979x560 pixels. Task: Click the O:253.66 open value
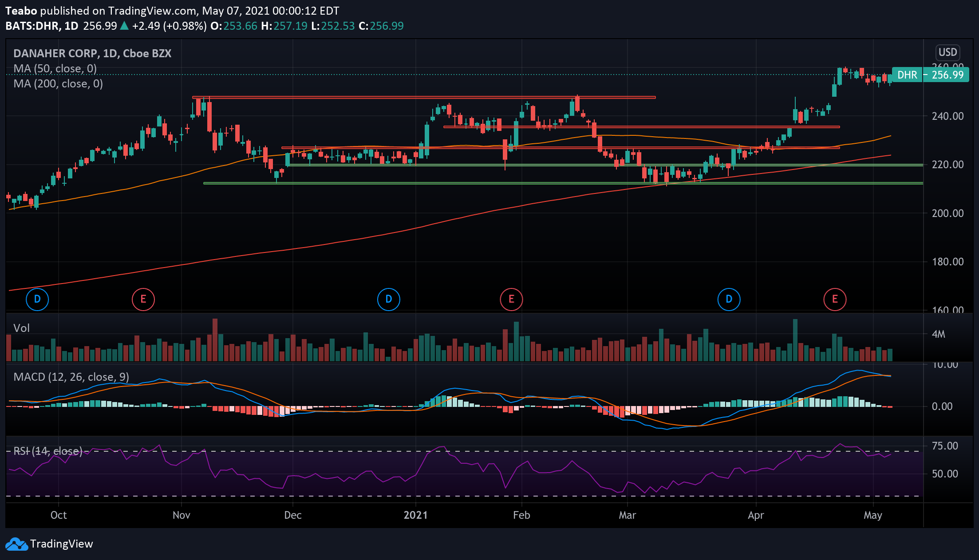pos(234,26)
